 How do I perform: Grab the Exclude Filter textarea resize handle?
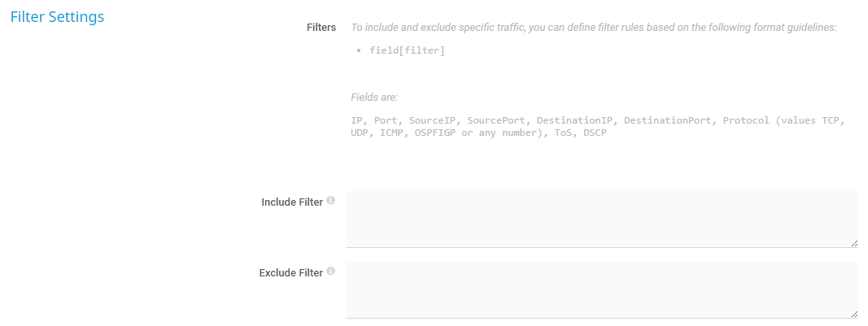coord(853,313)
